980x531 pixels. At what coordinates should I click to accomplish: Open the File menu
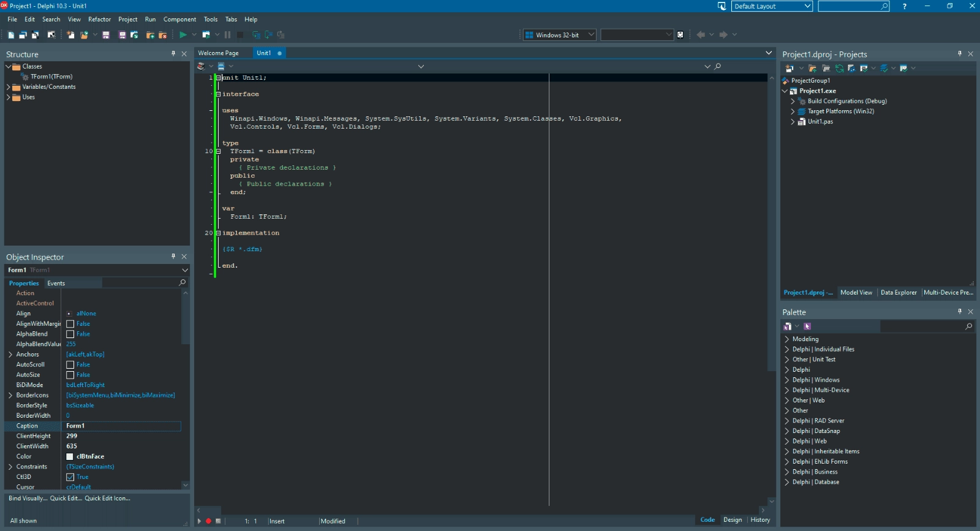click(12, 20)
